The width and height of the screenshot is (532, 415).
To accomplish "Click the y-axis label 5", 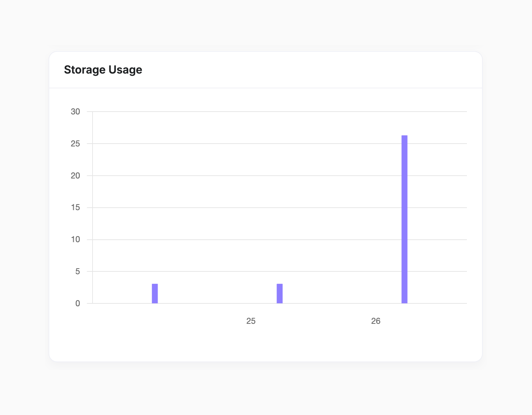I will [x=77, y=271].
